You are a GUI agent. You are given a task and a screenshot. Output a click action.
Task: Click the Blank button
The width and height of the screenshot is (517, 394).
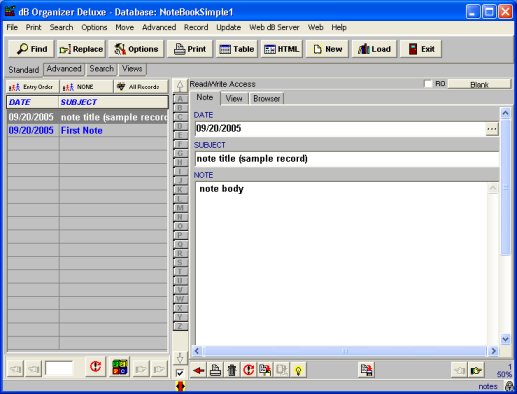pos(479,84)
